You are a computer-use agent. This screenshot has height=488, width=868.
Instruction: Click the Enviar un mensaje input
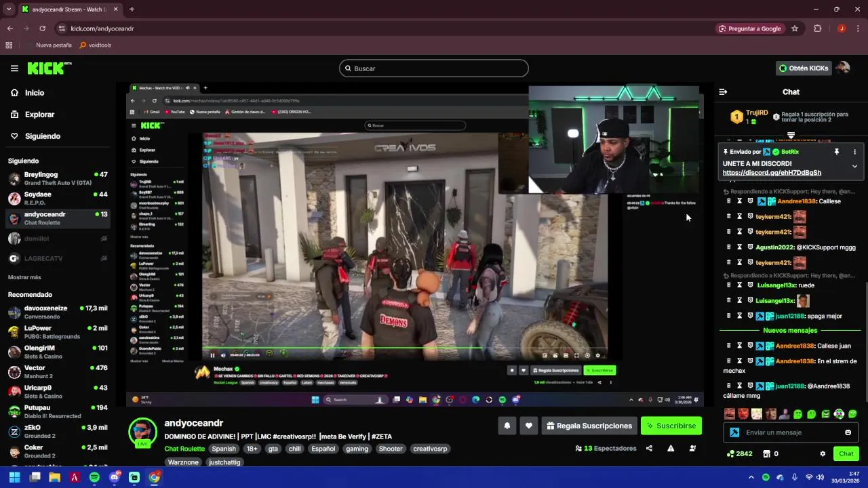791,432
